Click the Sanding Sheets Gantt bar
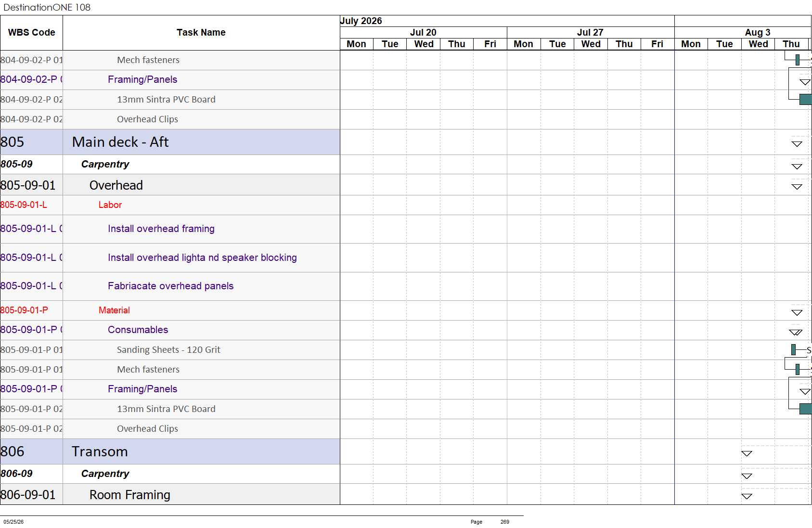Viewport: 812px width, 528px height. [793, 350]
